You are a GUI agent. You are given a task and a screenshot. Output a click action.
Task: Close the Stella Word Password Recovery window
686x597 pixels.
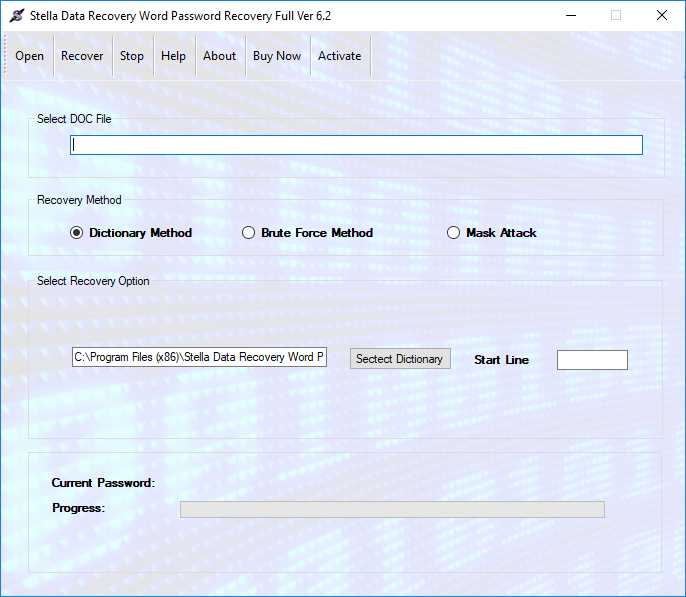pyautogui.click(x=662, y=15)
